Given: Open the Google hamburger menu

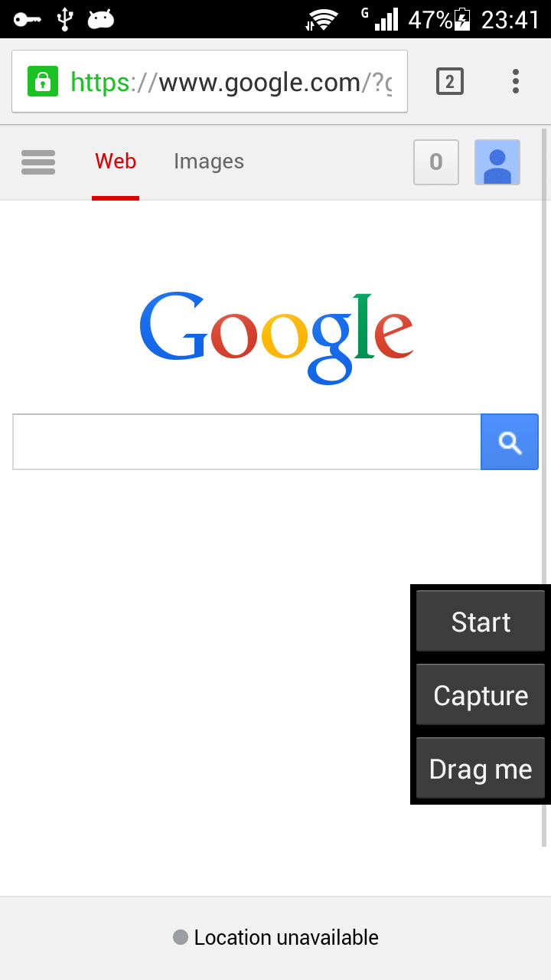Looking at the screenshot, I should coord(38,162).
